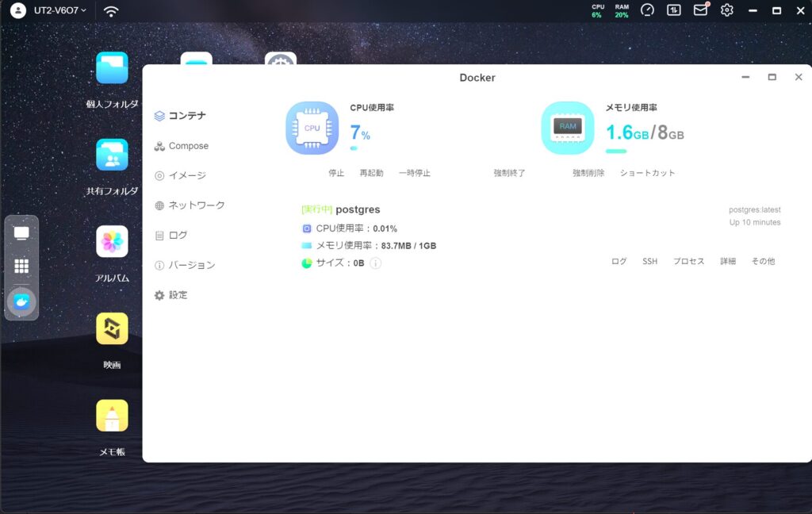812x514 pixels.
Task: Click the 強制削除 force-delete button
Action: pos(588,173)
